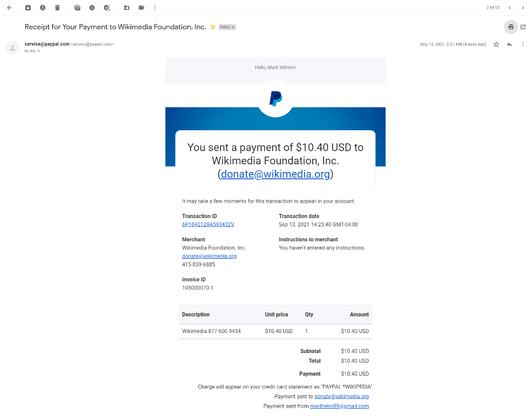Open the Move to folder option
The image size is (532, 416).
126,8
